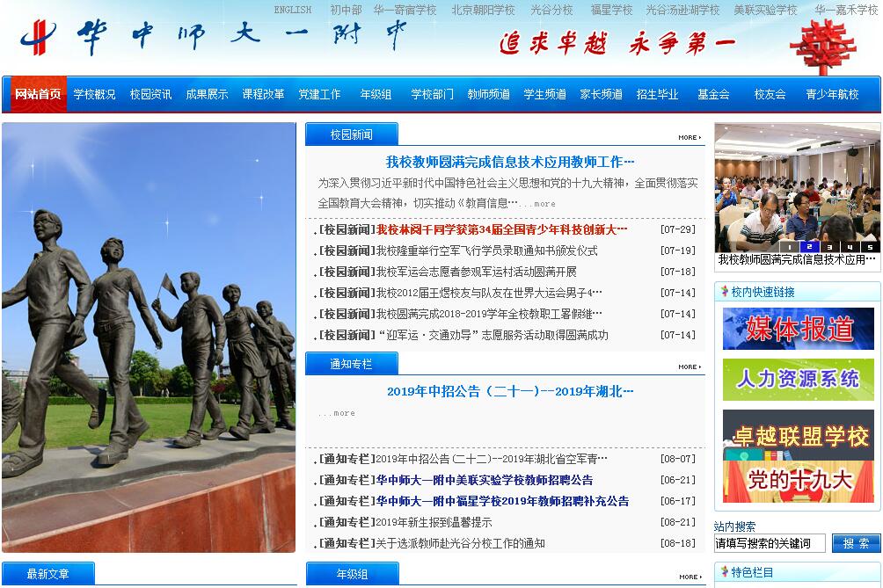Open 青少年航校 navigation item
The height and width of the screenshot is (588, 883).
pos(832,94)
